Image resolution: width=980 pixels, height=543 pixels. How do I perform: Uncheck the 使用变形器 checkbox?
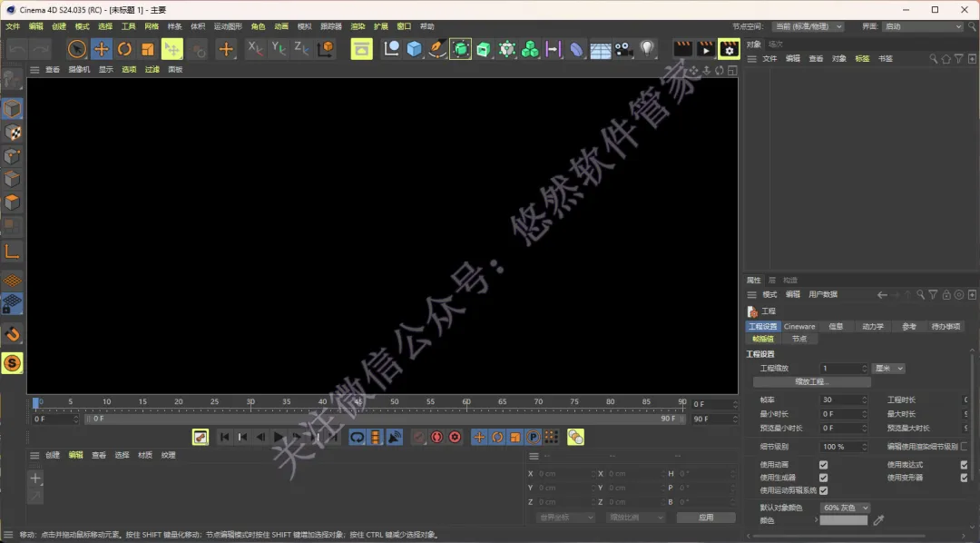(x=964, y=478)
